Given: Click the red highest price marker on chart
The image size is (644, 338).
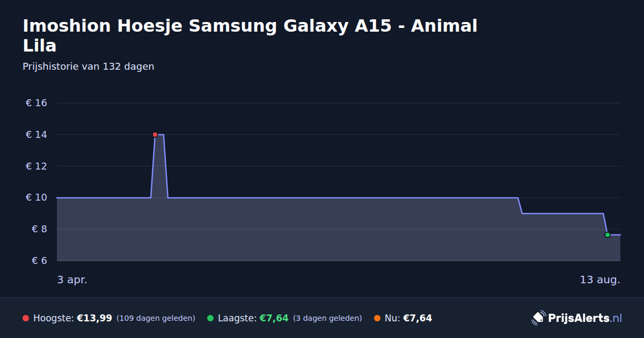Looking at the screenshot, I should [x=155, y=135].
